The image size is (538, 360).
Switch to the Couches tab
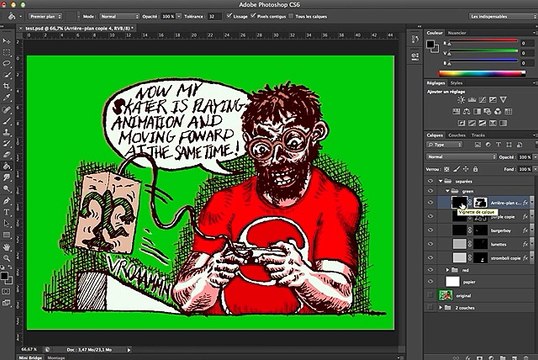(457, 135)
